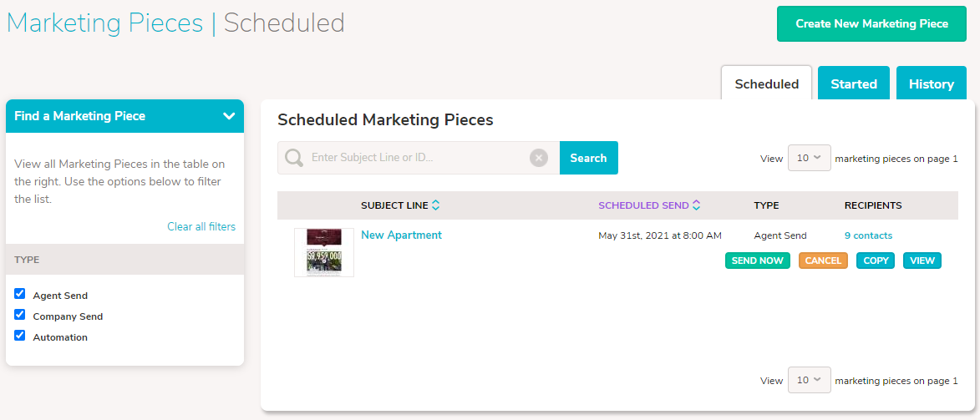Open the New Apartment thumbnail preview
The image size is (980, 420).
coord(324,252)
